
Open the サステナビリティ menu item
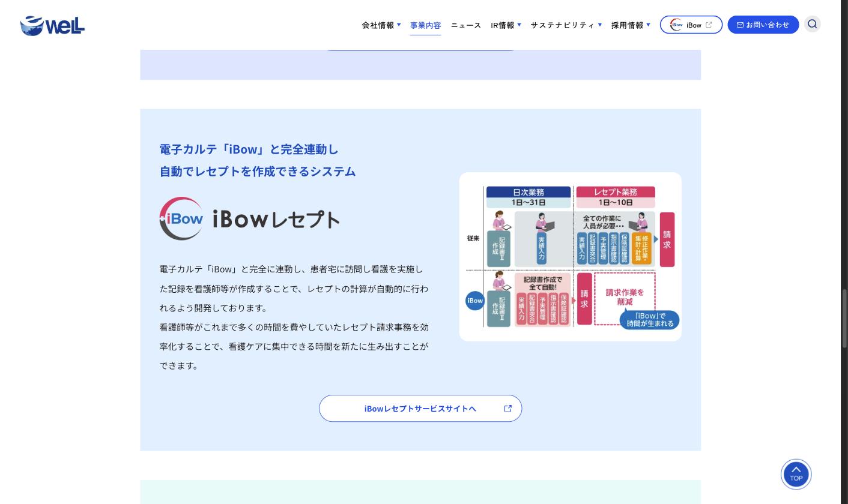click(562, 25)
